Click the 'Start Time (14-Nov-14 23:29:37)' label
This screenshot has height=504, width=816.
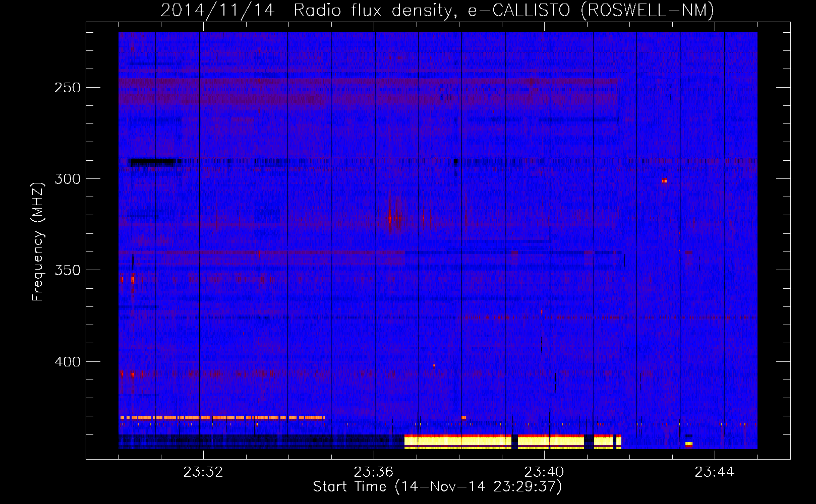pos(437,487)
